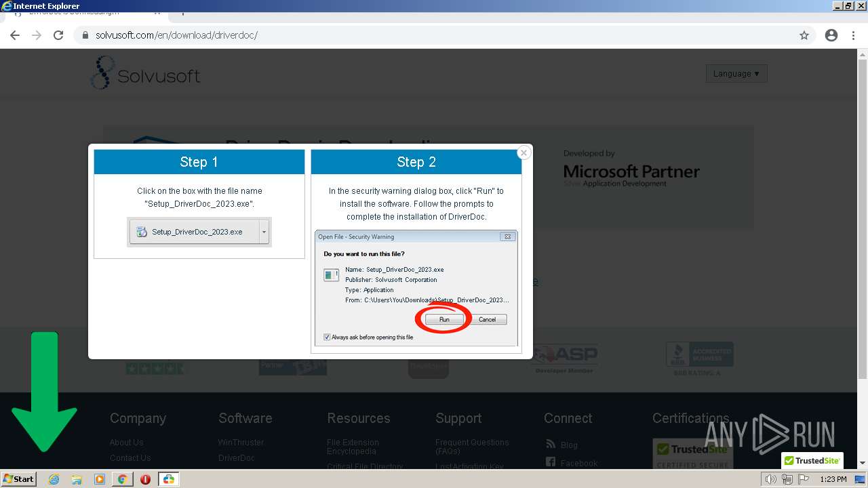Launch Internet Explorer from taskbar

click(x=54, y=479)
